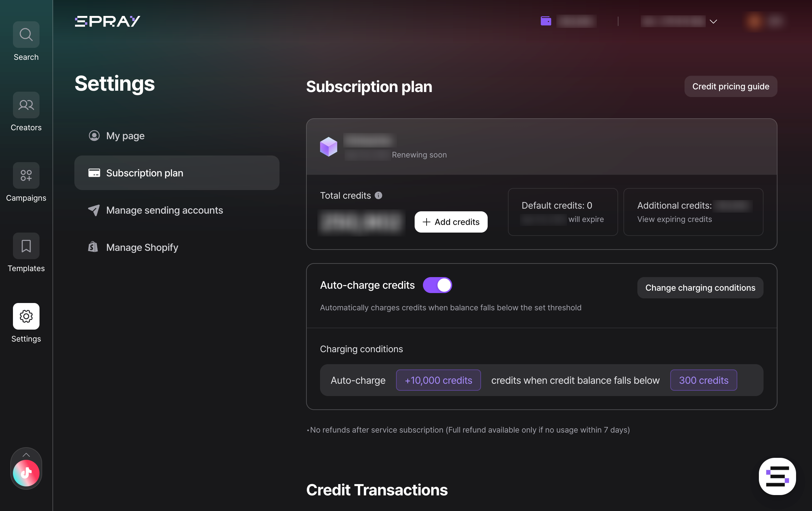This screenshot has width=812, height=511.
Task: Open the Credit pricing guide
Action: click(x=730, y=86)
